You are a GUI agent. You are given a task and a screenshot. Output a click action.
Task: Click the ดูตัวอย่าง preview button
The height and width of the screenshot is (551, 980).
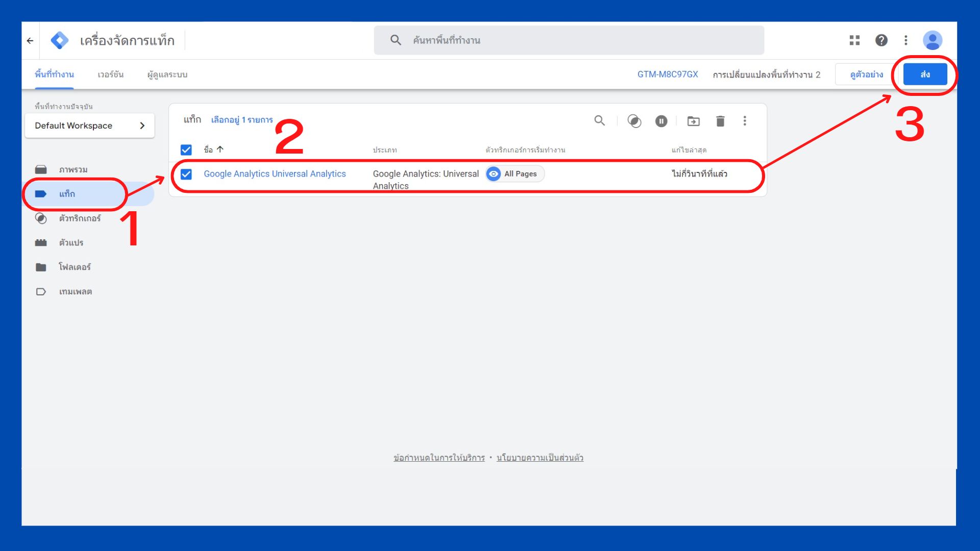coord(866,74)
